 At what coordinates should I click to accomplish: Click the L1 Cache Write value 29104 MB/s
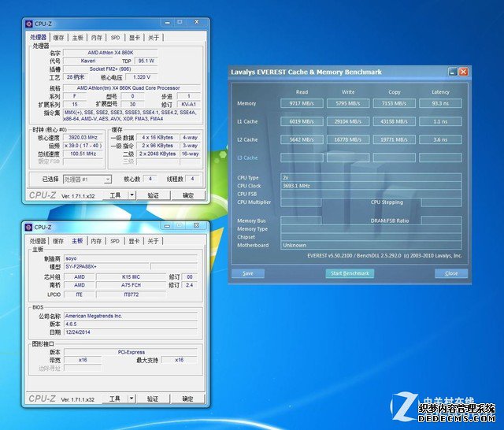(x=348, y=121)
